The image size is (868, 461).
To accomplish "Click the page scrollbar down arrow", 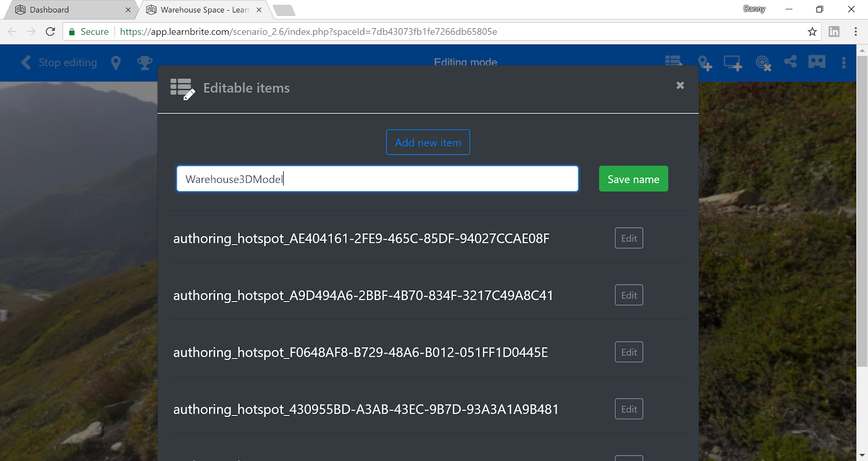I will click(x=862, y=455).
